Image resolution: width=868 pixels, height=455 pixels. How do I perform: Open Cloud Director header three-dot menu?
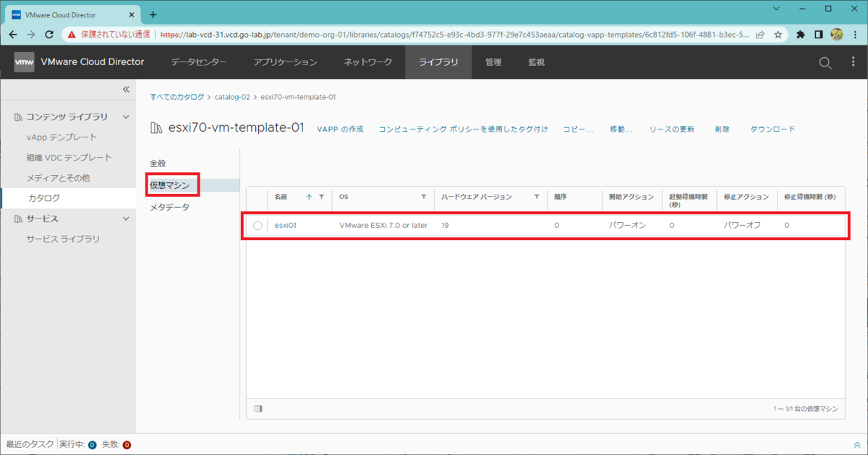tap(854, 63)
